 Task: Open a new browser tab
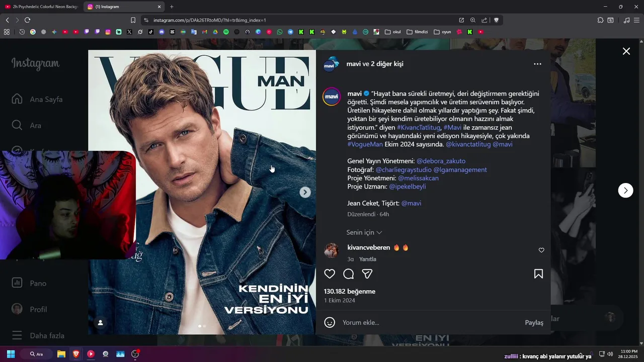pyautogui.click(x=172, y=7)
